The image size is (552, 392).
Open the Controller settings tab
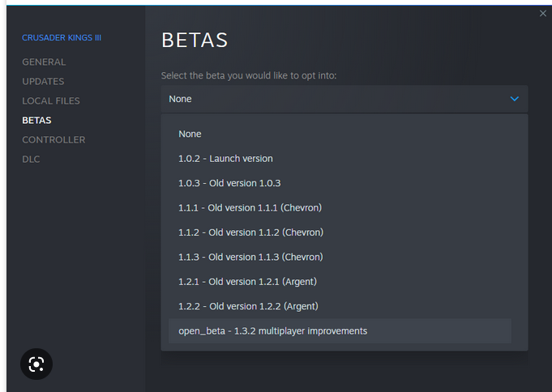53,140
